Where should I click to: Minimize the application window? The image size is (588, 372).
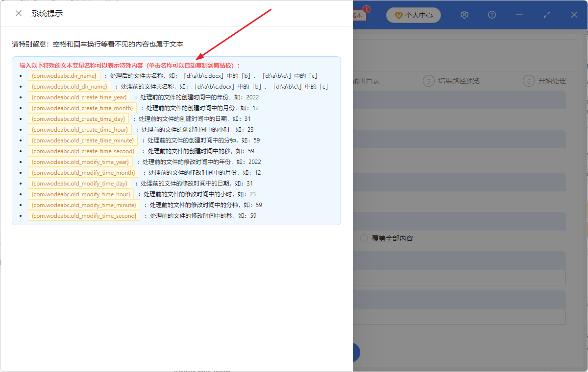[519, 15]
